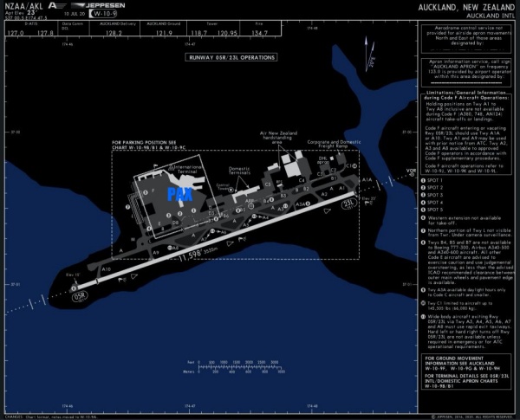Viewport: 520px width, 420px height.
Task: Click the RUNWAY 05R/23L OPERATIONS title box
Action: coord(229,57)
